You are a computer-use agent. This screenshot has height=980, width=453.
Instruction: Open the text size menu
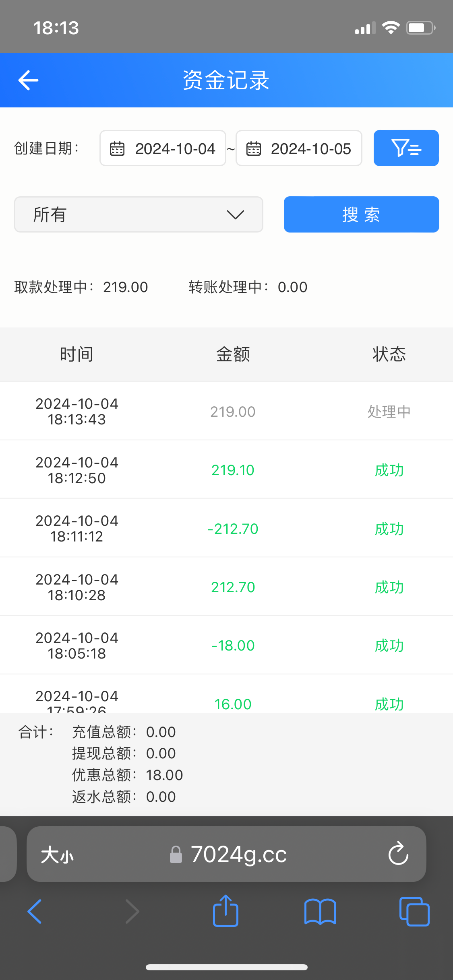[57, 854]
